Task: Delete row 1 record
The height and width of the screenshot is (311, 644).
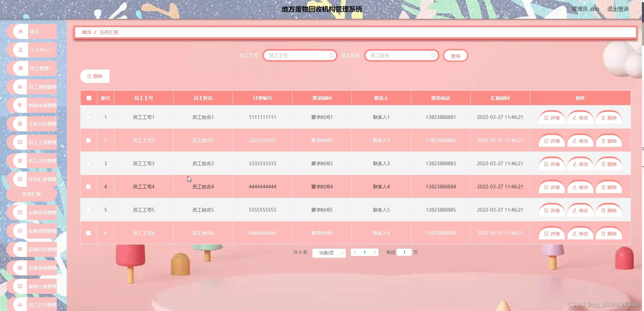Action: click(x=609, y=118)
